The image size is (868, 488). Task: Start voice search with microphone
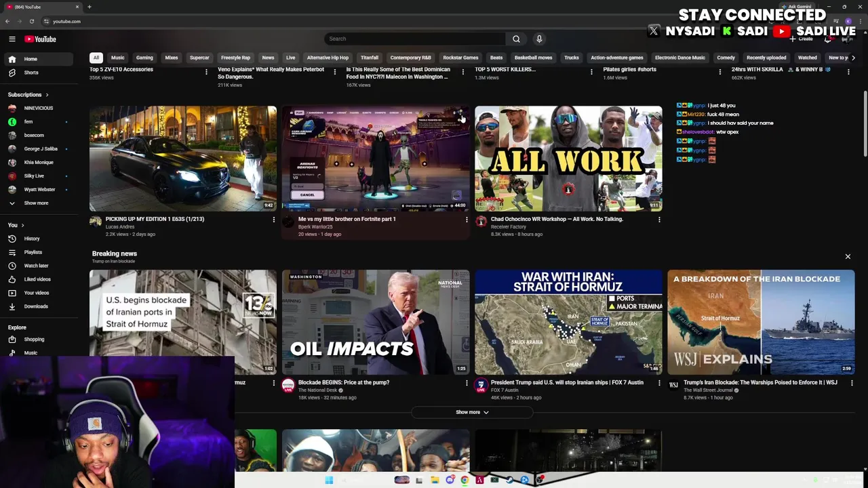(x=539, y=39)
